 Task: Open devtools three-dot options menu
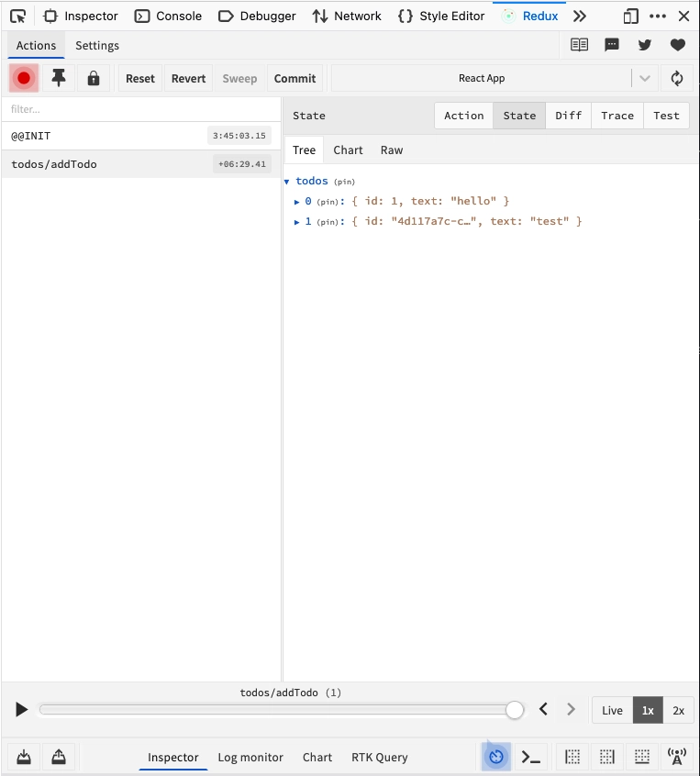tap(658, 17)
